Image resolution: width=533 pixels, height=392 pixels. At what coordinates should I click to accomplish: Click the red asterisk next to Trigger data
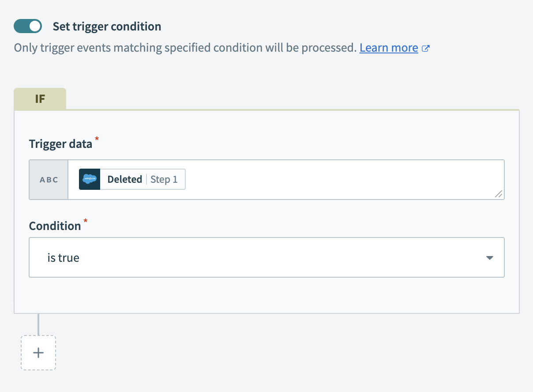click(x=97, y=139)
